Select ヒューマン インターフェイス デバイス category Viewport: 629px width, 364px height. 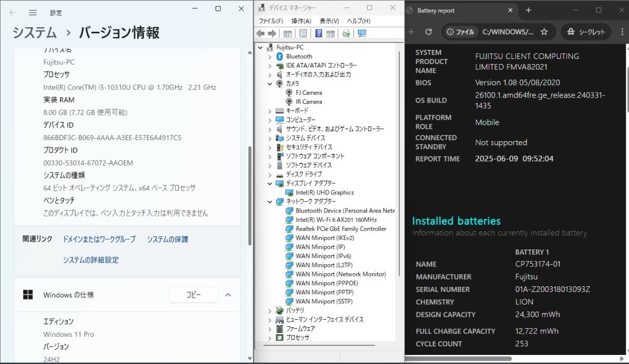point(324,320)
